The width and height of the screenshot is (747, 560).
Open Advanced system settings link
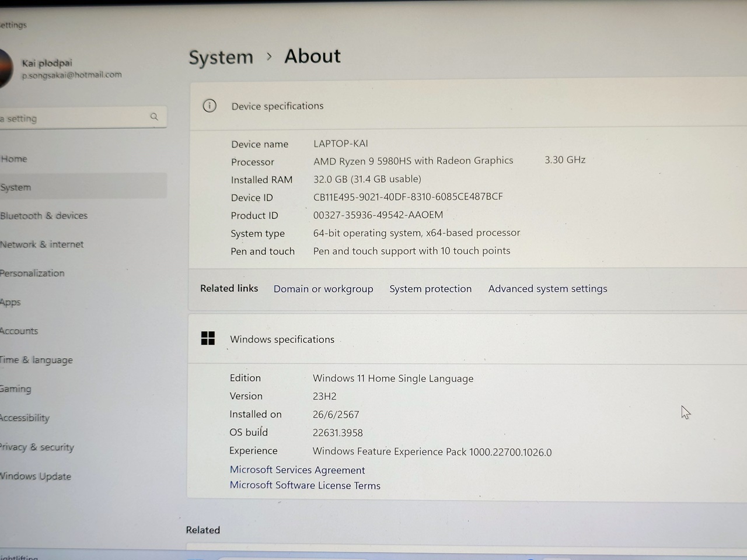click(548, 289)
